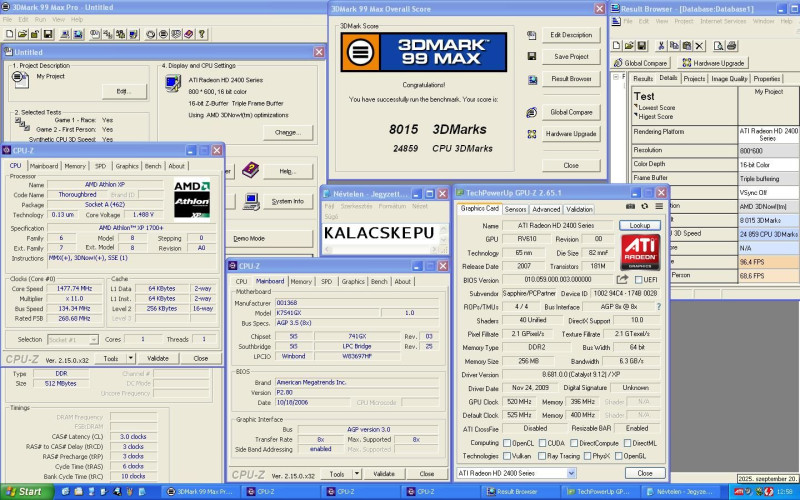Click the Cut scissors icon in Result Browser
Image resolution: width=800 pixels, height=500 pixels.
pos(661,46)
